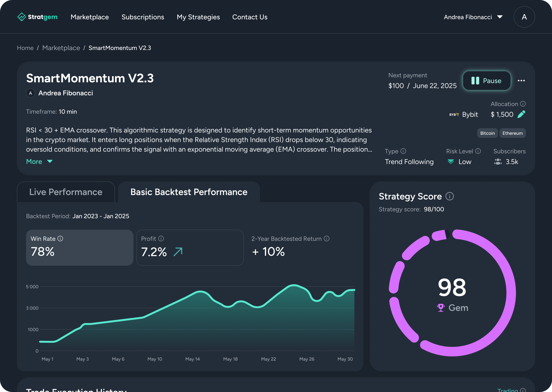Select the Win Rate metric card
The height and width of the screenshot is (392, 552).
tap(80, 248)
